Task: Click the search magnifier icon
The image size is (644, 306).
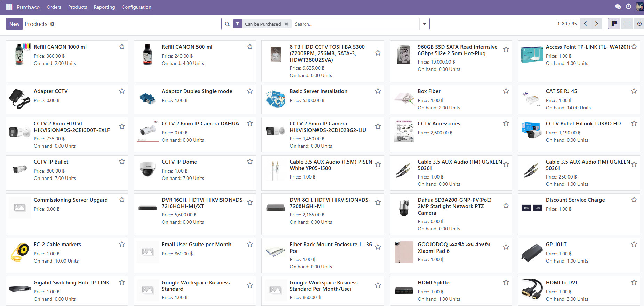Action: [x=227, y=24]
